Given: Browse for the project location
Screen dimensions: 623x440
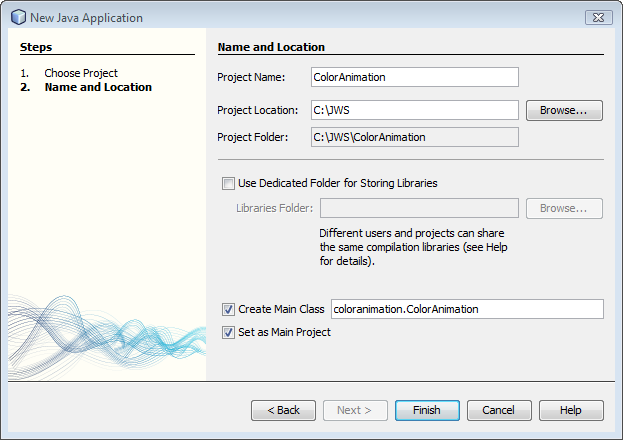Looking at the screenshot, I should point(564,110).
